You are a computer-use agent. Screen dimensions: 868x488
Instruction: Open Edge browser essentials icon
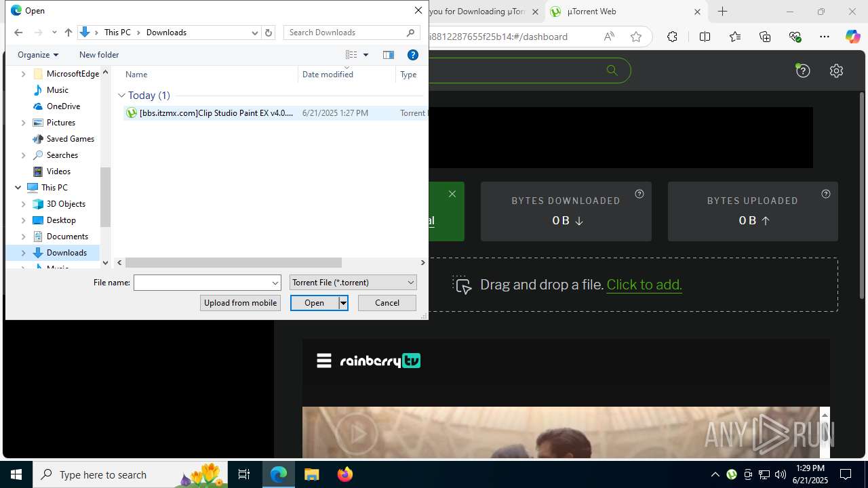(x=795, y=37)
